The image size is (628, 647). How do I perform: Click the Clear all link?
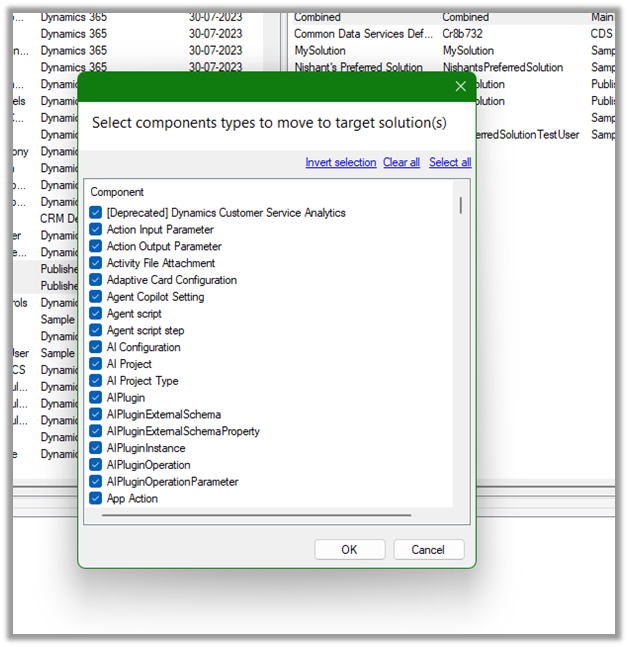(x=401, y=162)
